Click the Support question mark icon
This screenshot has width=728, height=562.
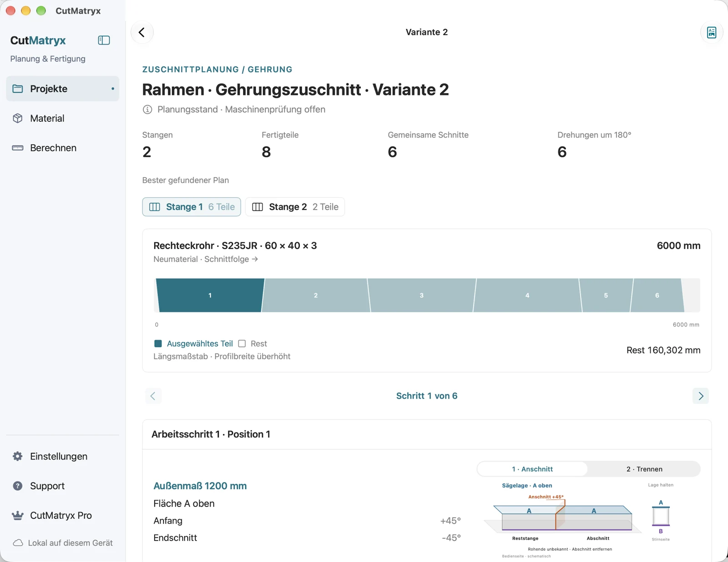[x=18, y=486]
